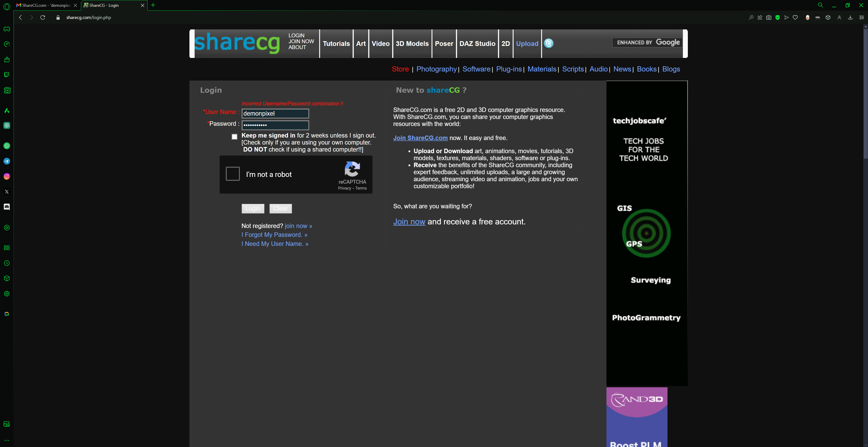Click the Clear form button

pos(280,208)
